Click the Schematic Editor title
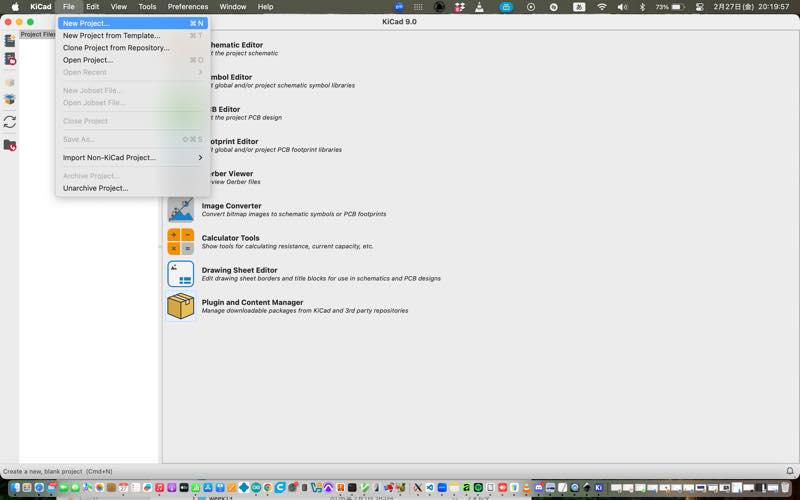 pos(235,45)
